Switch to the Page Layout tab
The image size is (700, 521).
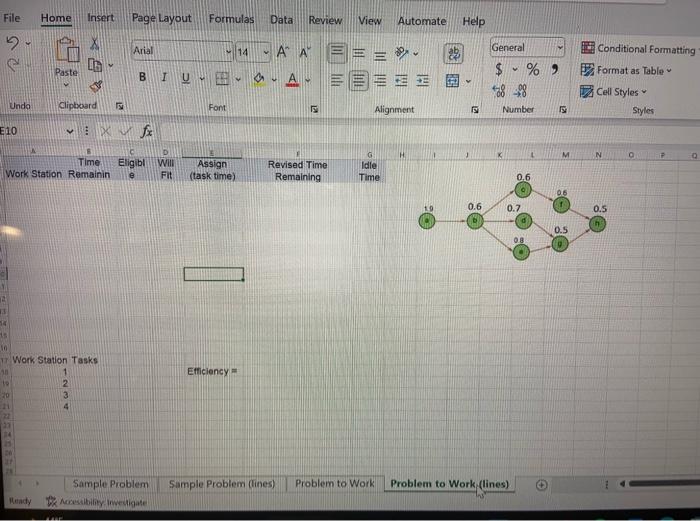161,18
